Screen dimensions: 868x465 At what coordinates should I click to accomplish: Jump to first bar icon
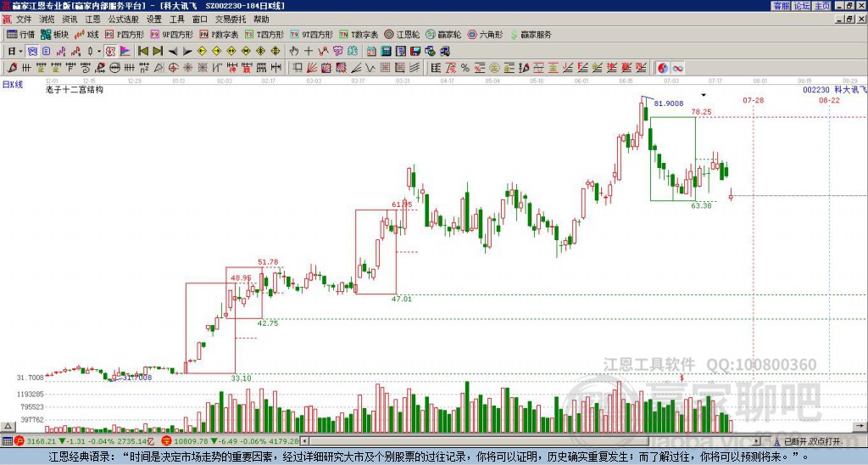point(142,52)
